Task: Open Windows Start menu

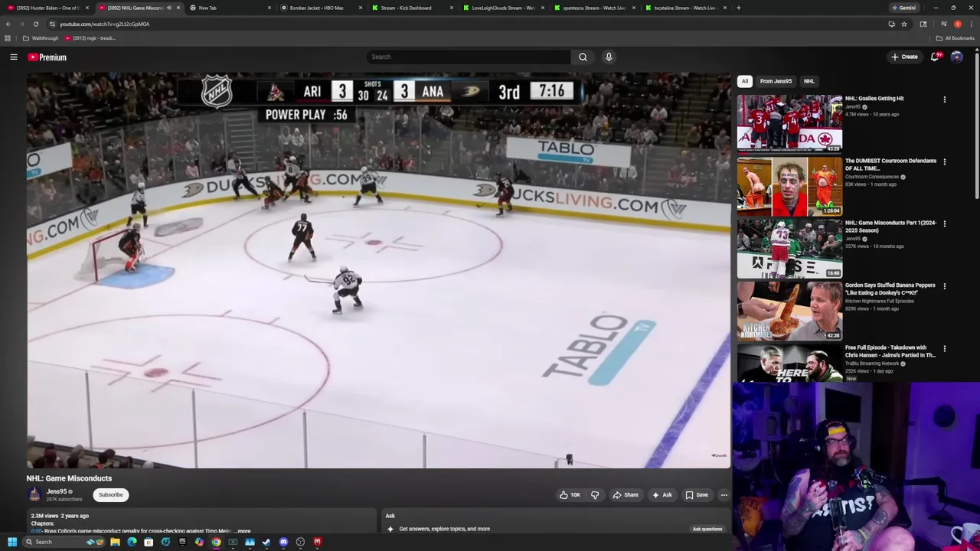Action: (12, 542)
